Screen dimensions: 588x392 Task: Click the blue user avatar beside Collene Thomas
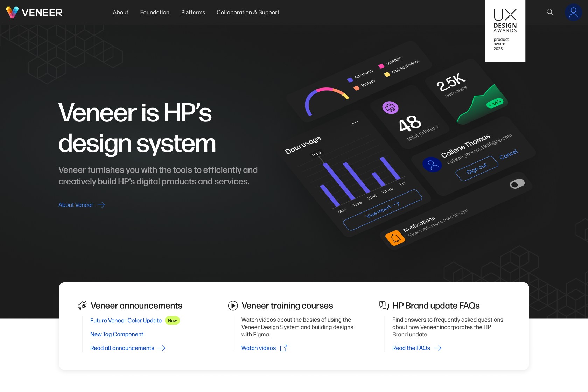tap(432, 164)
